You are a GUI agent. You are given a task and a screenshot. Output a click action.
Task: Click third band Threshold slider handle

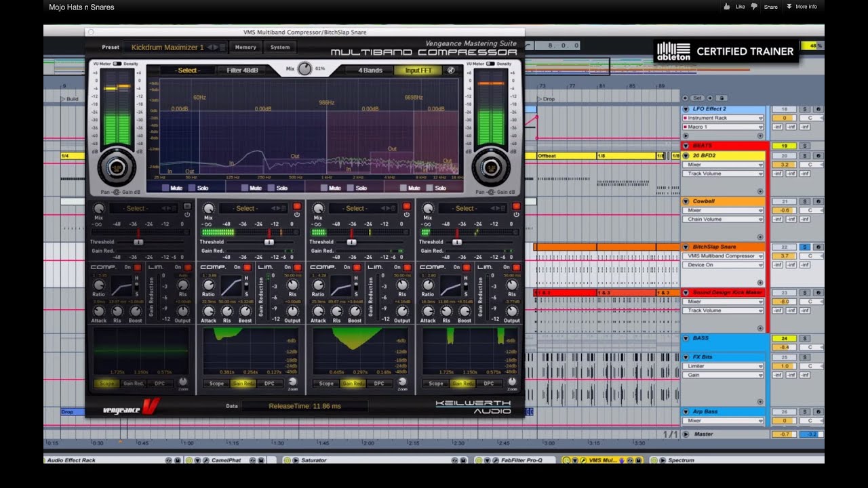351,242
